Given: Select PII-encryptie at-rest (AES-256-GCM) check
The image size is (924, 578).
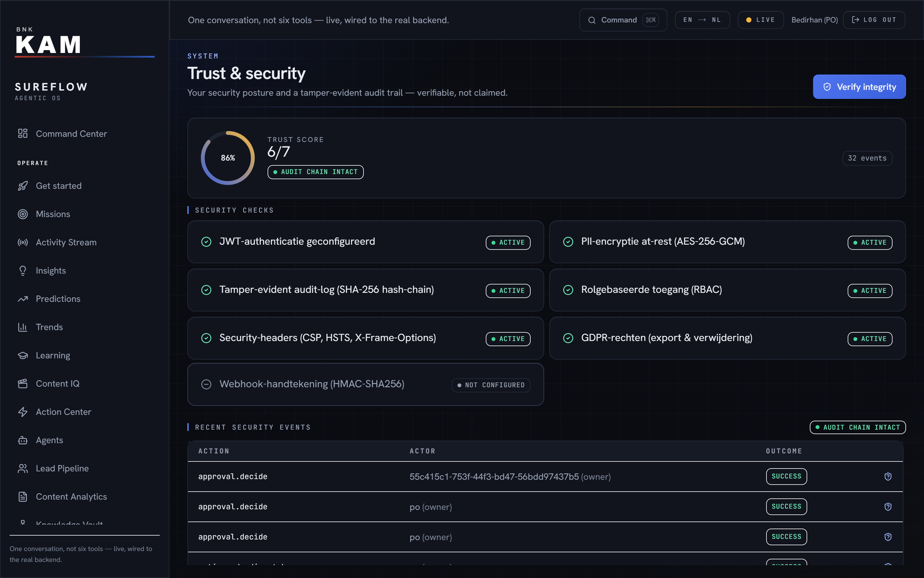Looking at the screenshot, I should coord(727,242).
